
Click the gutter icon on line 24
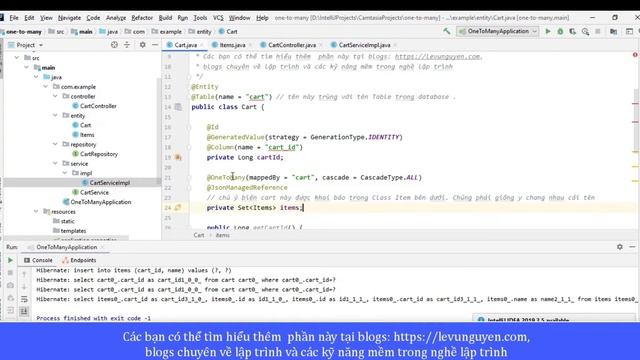tap(178, 208)
